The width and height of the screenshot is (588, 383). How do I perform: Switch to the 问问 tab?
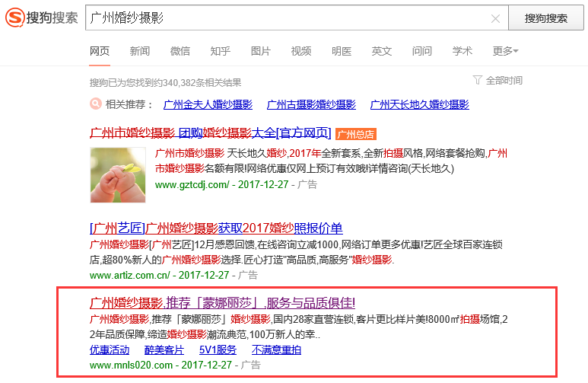pos(422,51)
